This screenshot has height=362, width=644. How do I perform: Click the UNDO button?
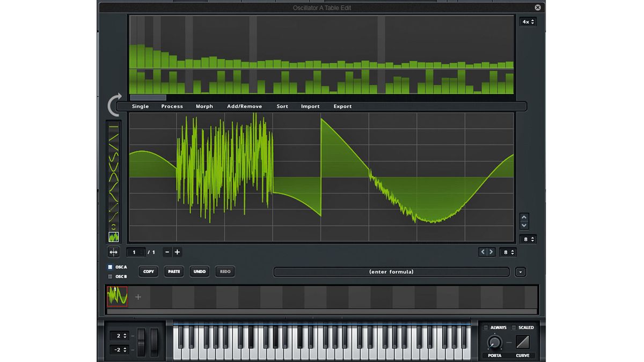point(200,272)
